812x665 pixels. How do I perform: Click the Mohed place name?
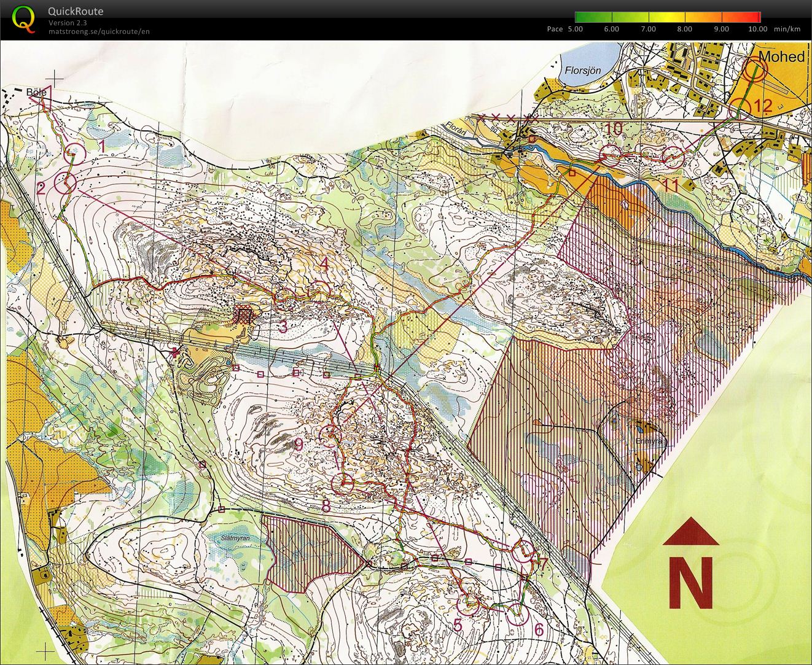[782, 56]
